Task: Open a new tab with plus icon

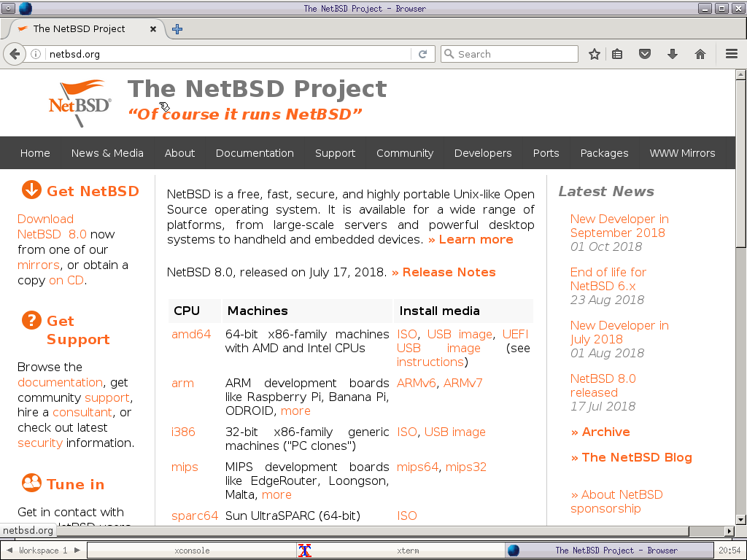Action: pos(177,29)
